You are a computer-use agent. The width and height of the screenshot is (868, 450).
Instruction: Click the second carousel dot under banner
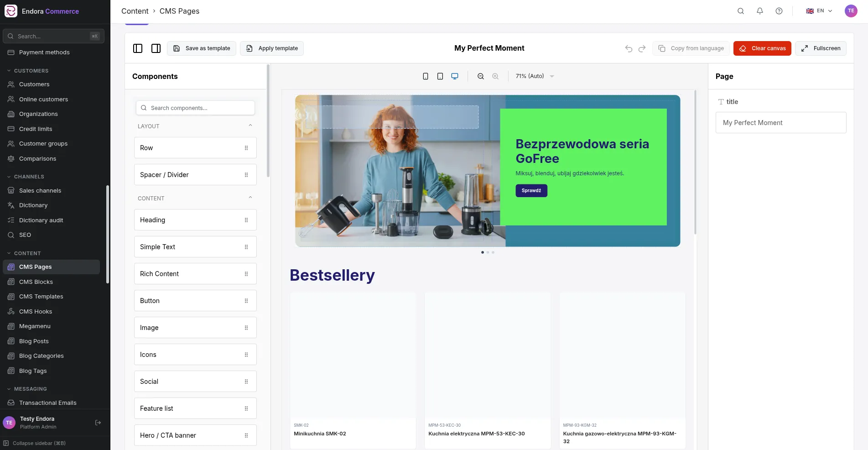pos(488,252)
